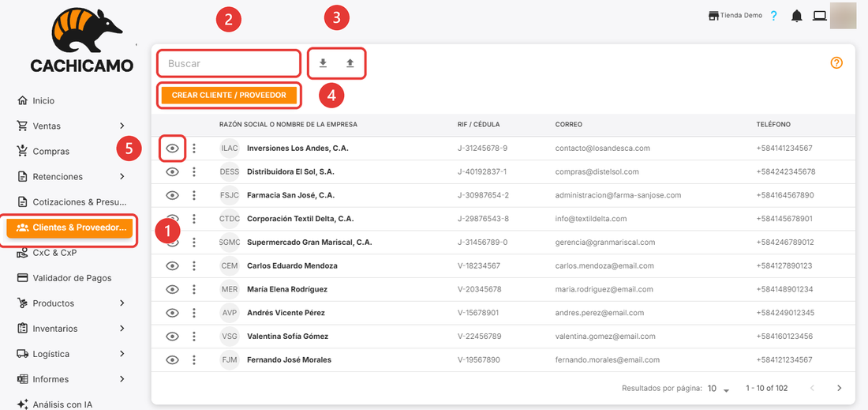The width and height of the screenshot is (868, 410).
Task: Click the FSJC initials avatar
Action: pos(229,195)
